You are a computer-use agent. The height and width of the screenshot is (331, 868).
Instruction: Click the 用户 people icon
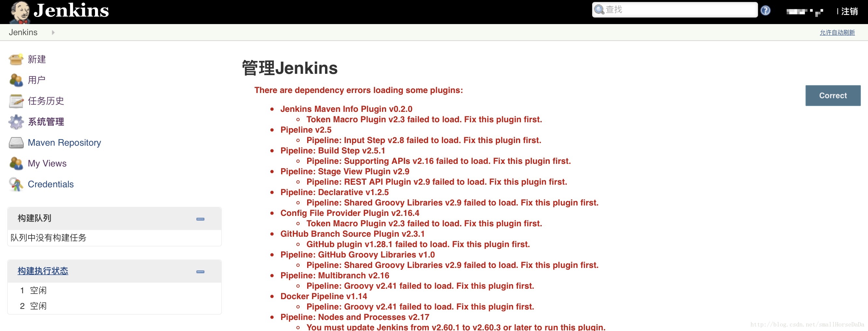[16, 80]
